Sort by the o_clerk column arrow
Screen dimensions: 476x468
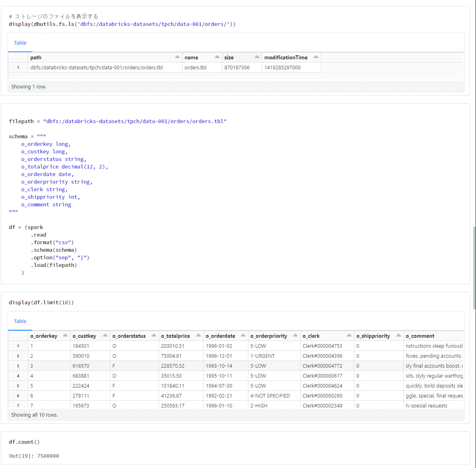[x=349, y=335]
